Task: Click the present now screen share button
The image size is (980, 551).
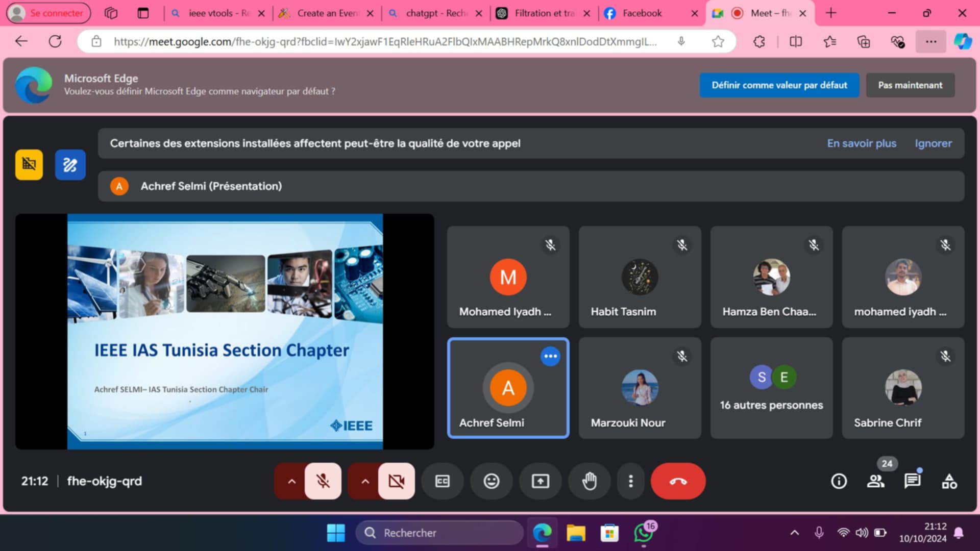Action: [x=540, y=481]
